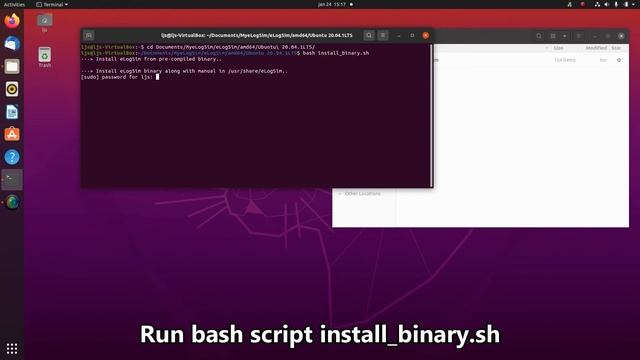The height and width of the screenshot is (360, 640).
Task: Toggle grid view in the Files window
Action: pos(553,36)
